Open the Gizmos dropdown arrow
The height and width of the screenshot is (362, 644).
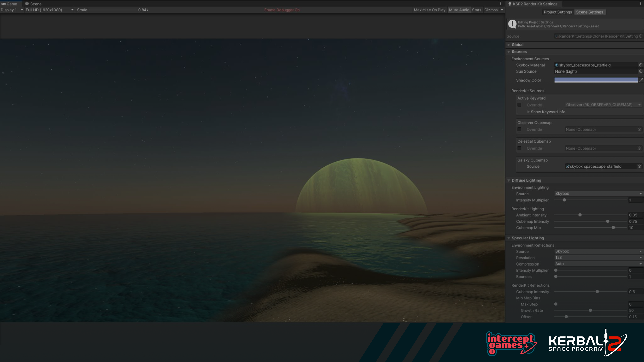click(502, 10)
